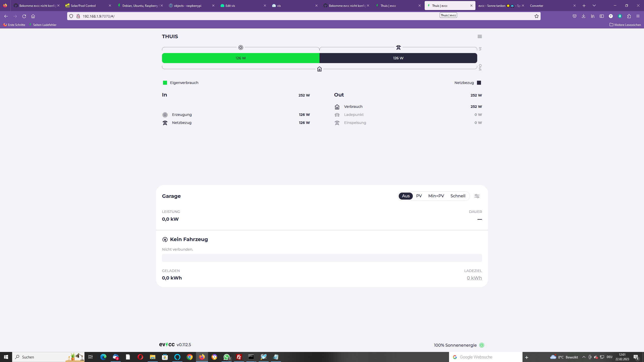The image size is (644, 362).
Task: Open FileZilla from the taskbar
Action: [x=239, y=357]
